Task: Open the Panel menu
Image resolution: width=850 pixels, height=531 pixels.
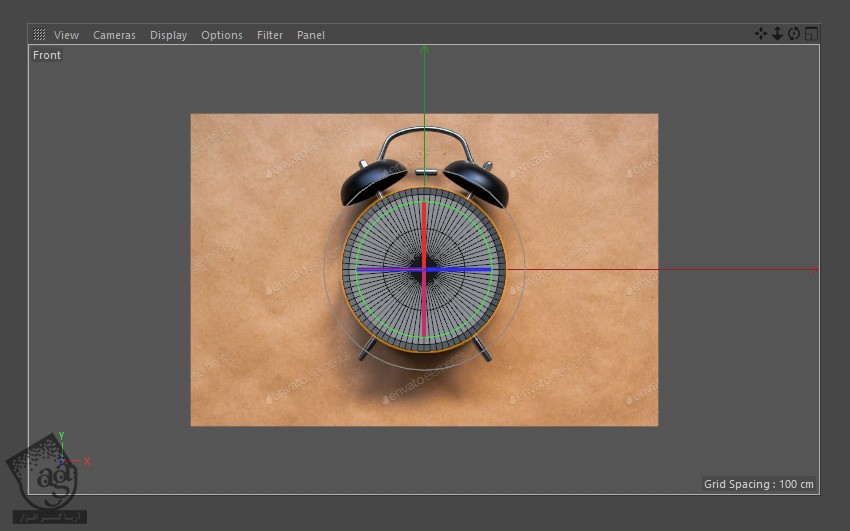Action: (x=311, y=35)
